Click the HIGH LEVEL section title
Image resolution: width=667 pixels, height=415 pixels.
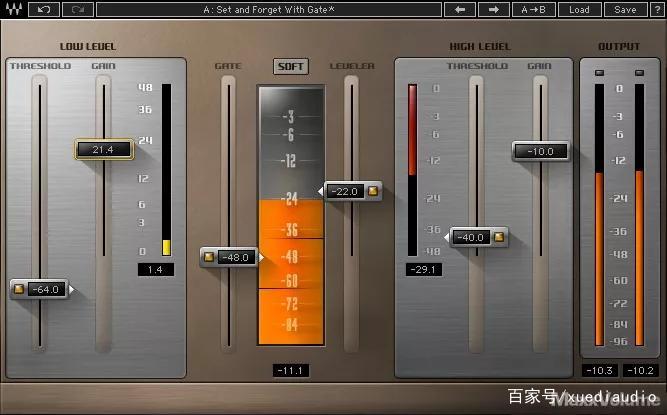tap(480, 46)
